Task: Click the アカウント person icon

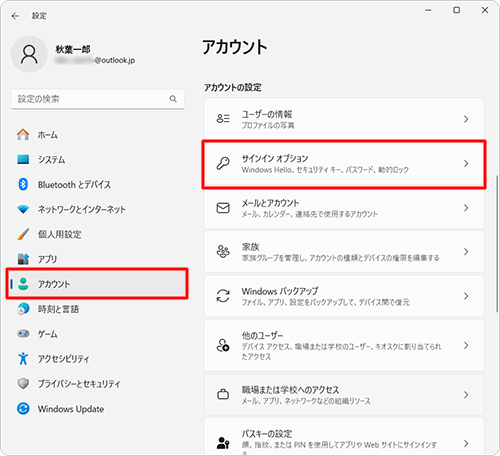Action: click(x=23, y=284)
